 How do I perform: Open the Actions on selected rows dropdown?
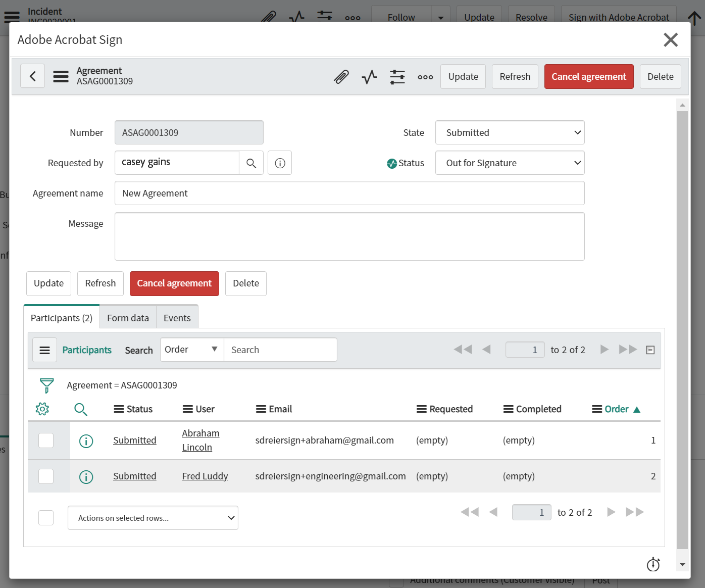tap(153, 517)
